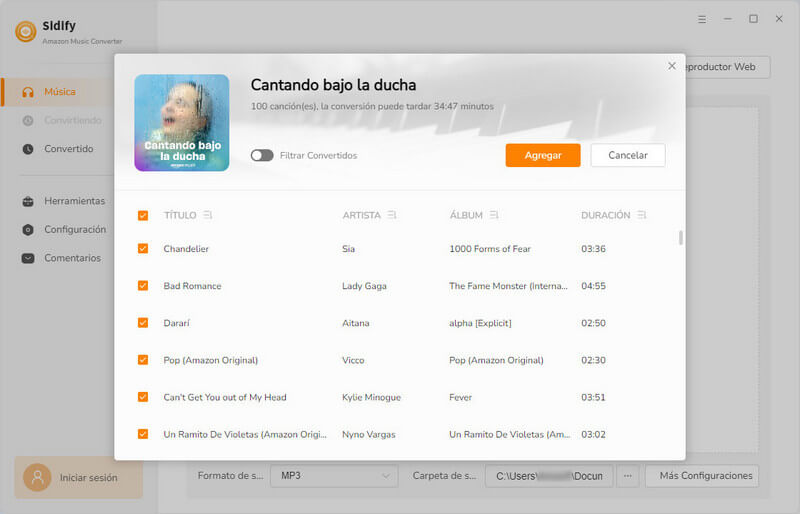Click the album text alpha [Explicit]
The height and width of the screenshot is (514, 800).
coord(480,323)
